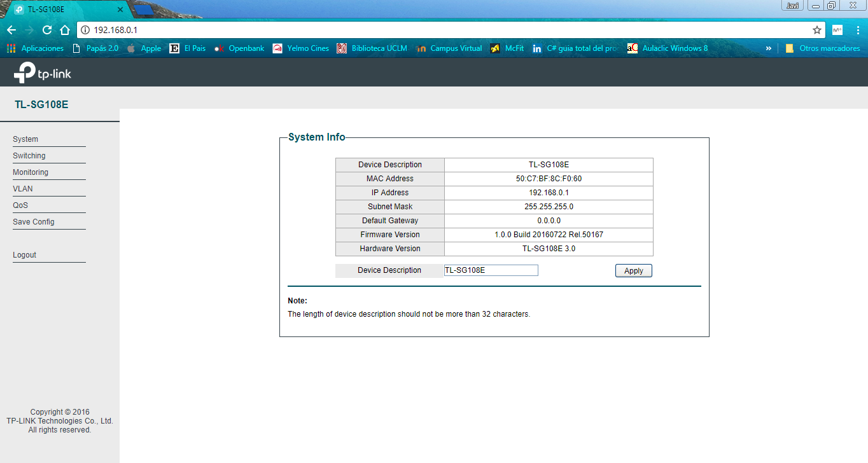Image resolution: width=868 pixels, height=463 pixels.
Task: Close the TL-SG108E browser tab
Action: [x=120, y=10]
